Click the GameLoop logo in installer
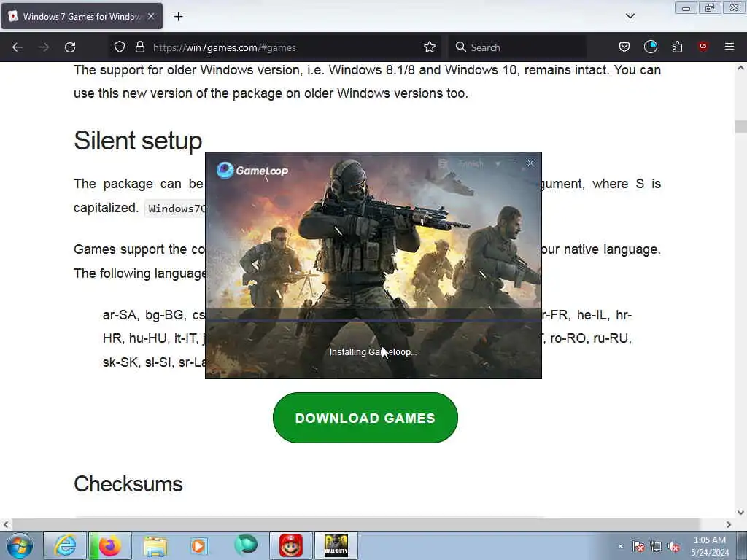The height and width of the screenshot is (560, 747). 252,170
